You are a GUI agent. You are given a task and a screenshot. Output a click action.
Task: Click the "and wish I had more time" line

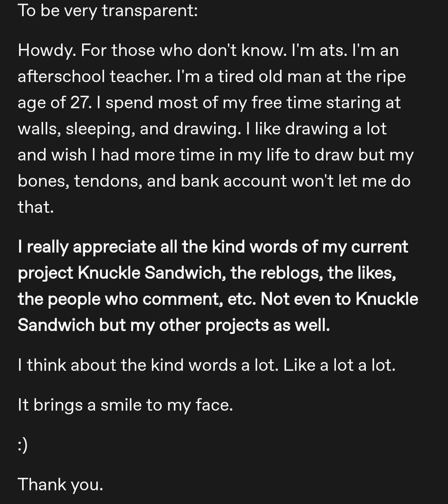click(216, 155)
